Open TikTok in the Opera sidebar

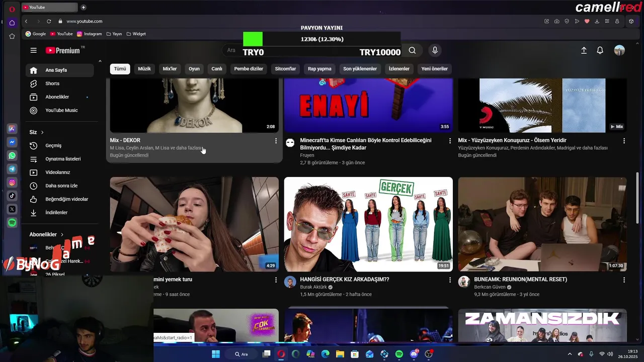(x=12, y=196)
